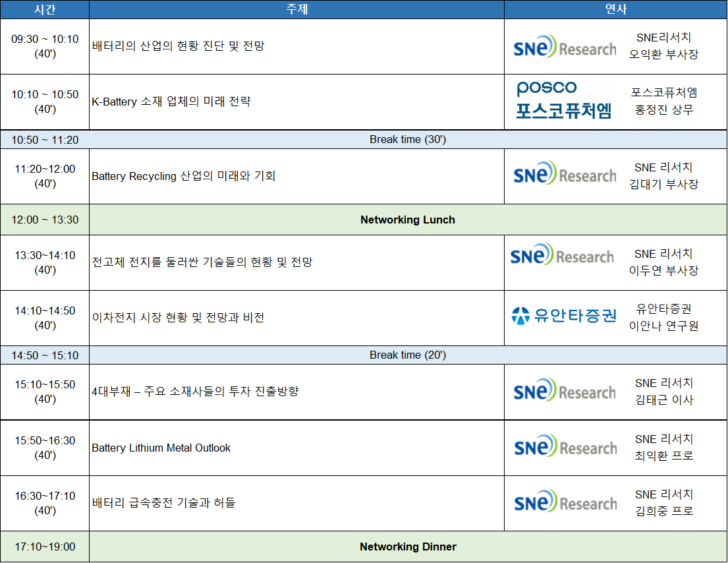Click the SNE Research logo beside 김희중 프로
This screenshot has width=728, height=563.
tap(565, 501)
